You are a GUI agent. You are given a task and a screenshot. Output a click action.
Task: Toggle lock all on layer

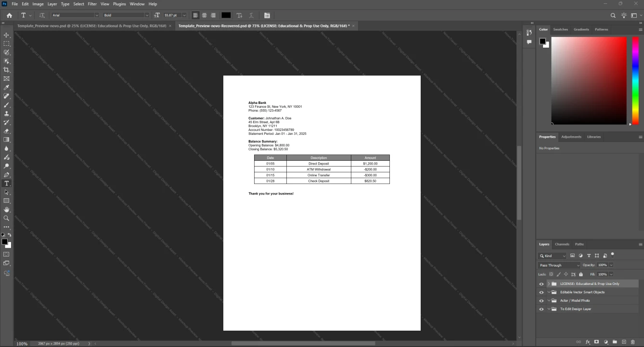581,274
